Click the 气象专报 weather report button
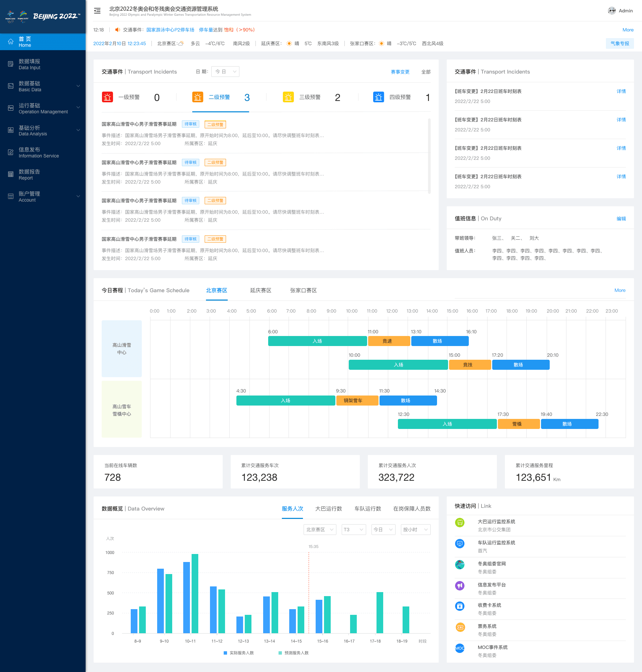Viewport: 642px width, 672px height. (x=619, y=43)
